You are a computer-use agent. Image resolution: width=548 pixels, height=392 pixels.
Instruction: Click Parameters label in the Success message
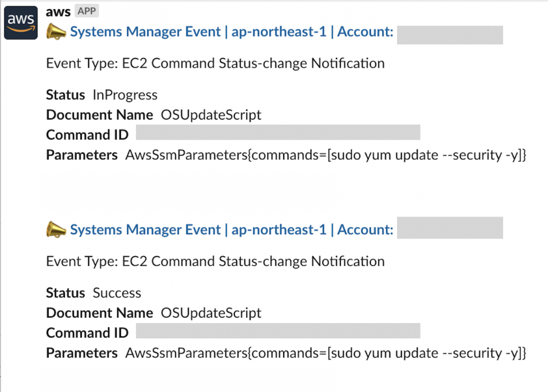82,353
